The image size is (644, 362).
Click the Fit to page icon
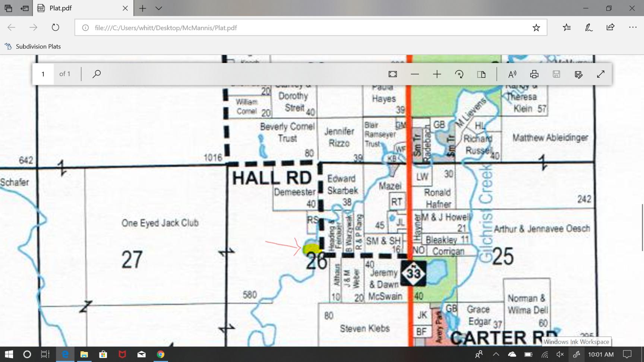[392, 74]
